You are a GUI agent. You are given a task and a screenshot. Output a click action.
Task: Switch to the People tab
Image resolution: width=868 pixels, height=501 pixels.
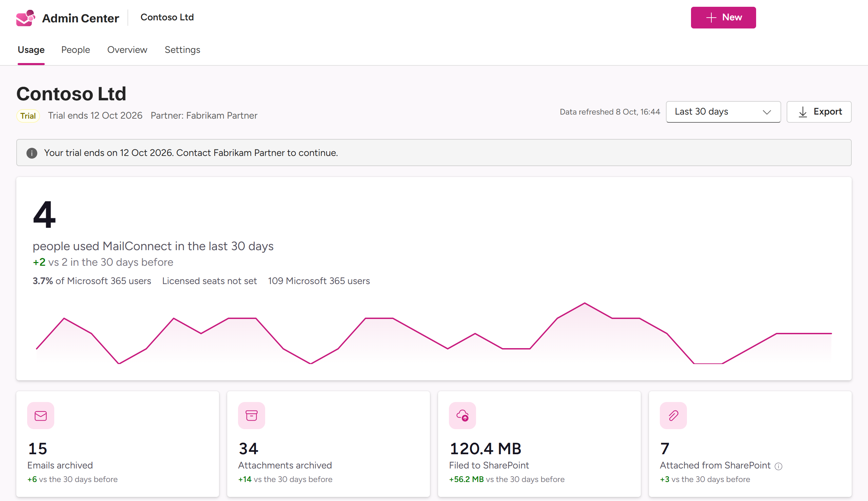coord(76,50)
